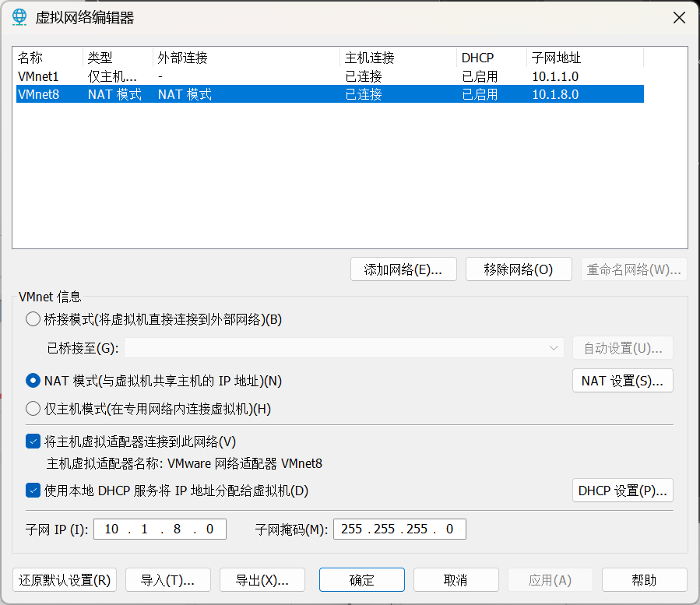
Task: Click the 导出(X)... button
Action: point(262,580)
